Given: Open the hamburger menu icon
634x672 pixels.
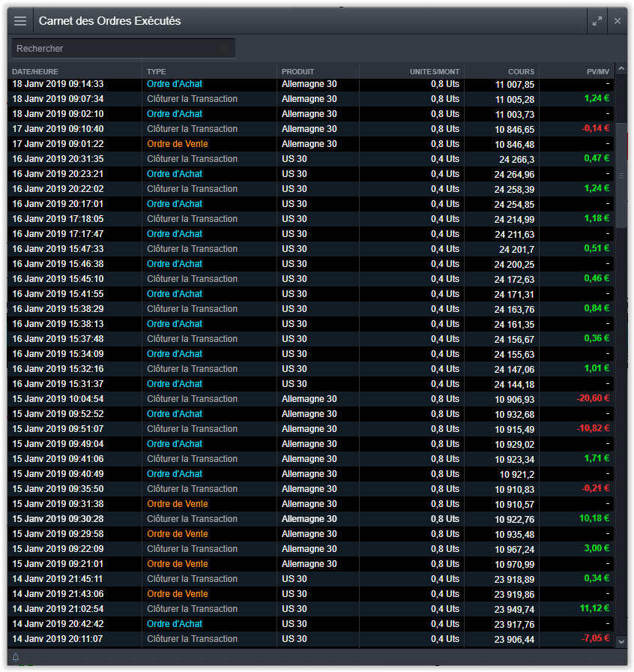Looking at the screenshot, I should click(x=20, y=21).
